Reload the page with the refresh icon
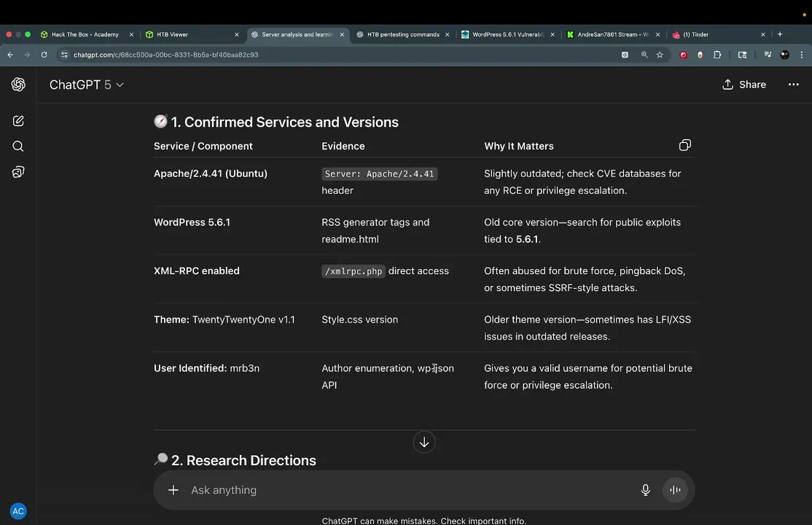This screenshot has width=812, height=525. click(x=44, y=55)
